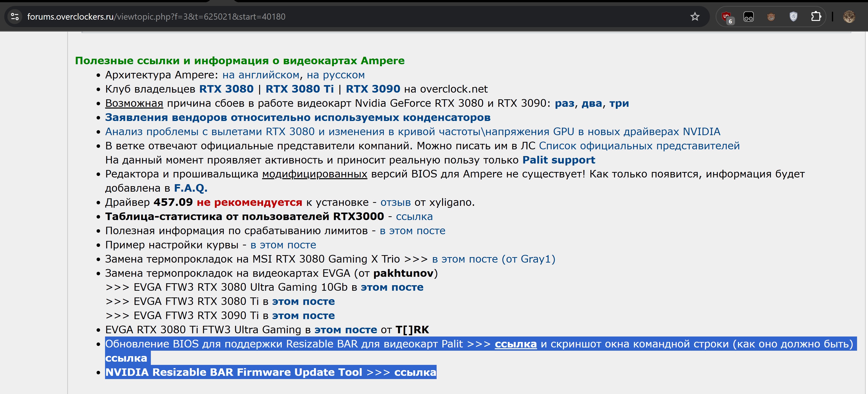The height and width of the screenshot is (394, 868).
Task: Open the cat avatar profile menu
Action: click(x=849, y=16)
